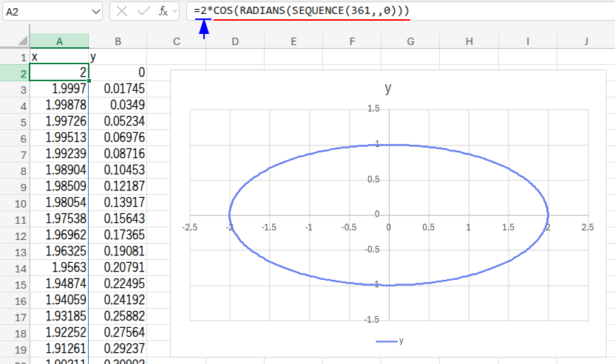Click vertical axis label 0.5
Screen dimensions: 615x364
pos(373,179)
